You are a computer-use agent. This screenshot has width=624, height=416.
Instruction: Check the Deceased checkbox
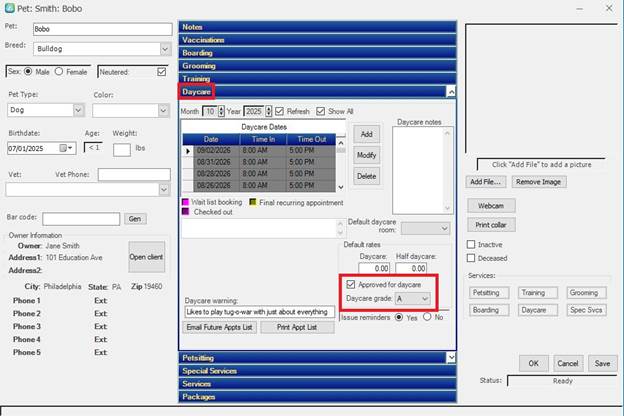[x=471, y=258]
